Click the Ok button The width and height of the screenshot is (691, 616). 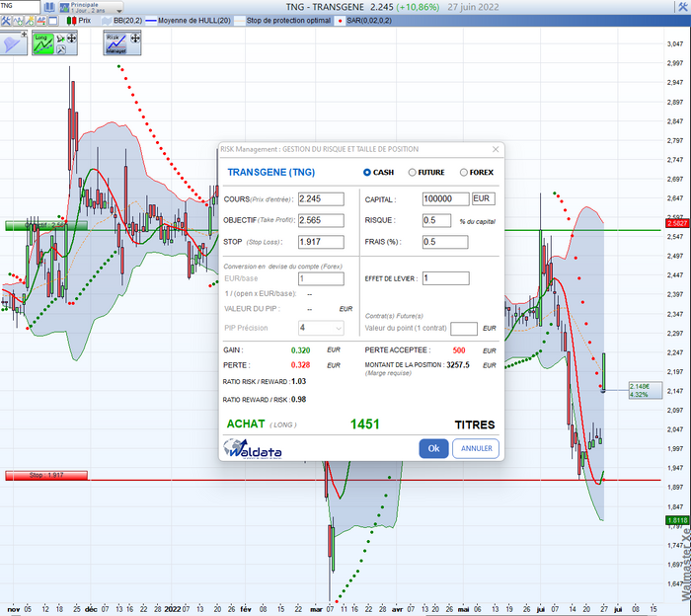click(x=433, y=448)
